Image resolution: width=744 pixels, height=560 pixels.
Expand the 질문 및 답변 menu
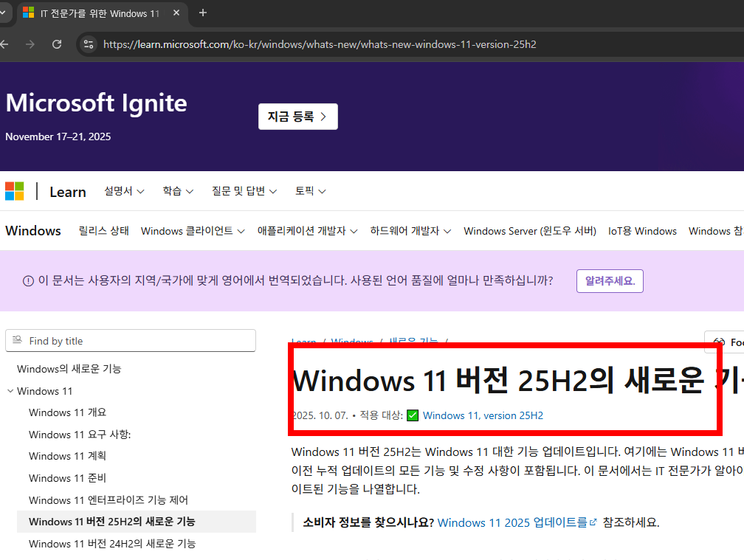(244, 191)
